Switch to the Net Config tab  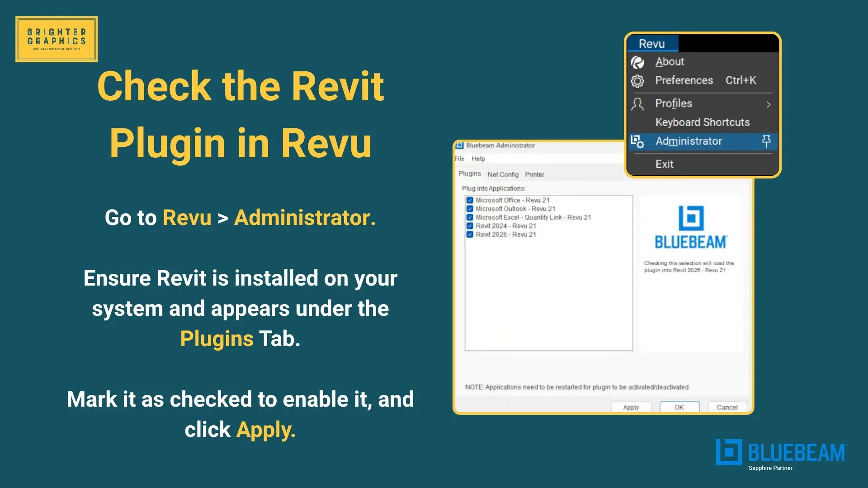[503, 174]
